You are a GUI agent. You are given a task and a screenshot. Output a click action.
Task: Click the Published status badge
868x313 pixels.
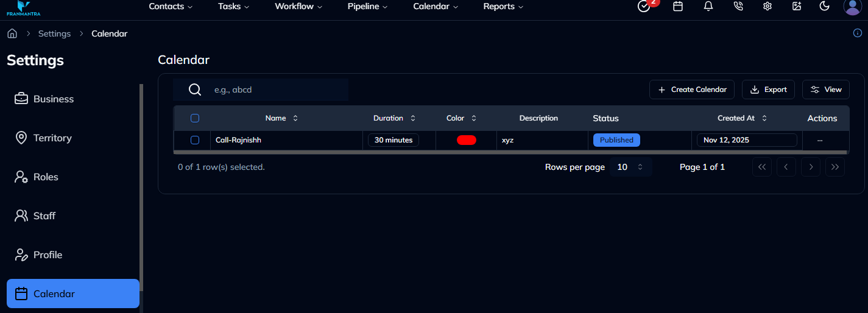pos(616,140)
